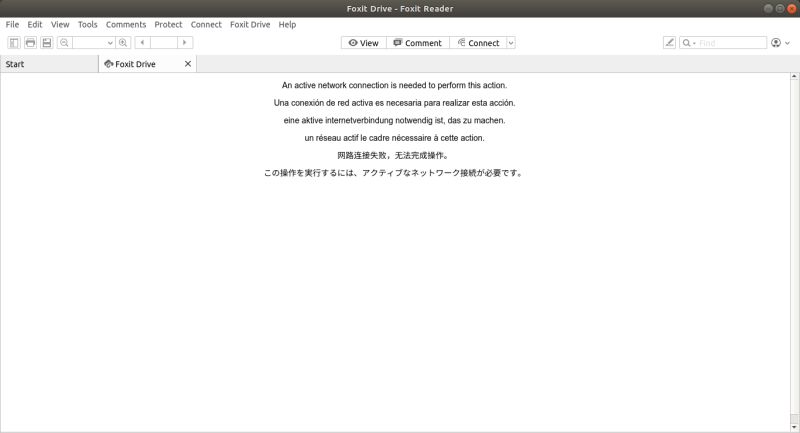Viewport: 800px width, 433px height.
Task: Expand the account dropdown chevron
Action: 787,43
